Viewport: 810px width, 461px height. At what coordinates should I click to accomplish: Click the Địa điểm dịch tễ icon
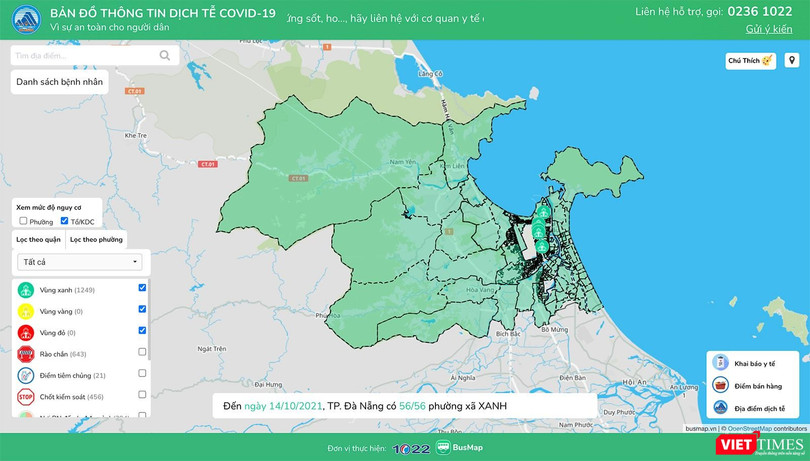click(x=718, y=408)
